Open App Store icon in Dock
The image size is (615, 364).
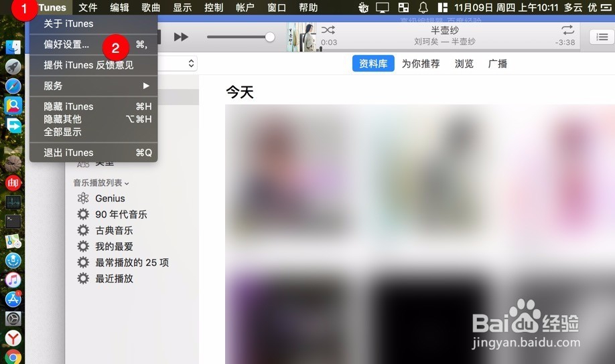coord(13,299)
